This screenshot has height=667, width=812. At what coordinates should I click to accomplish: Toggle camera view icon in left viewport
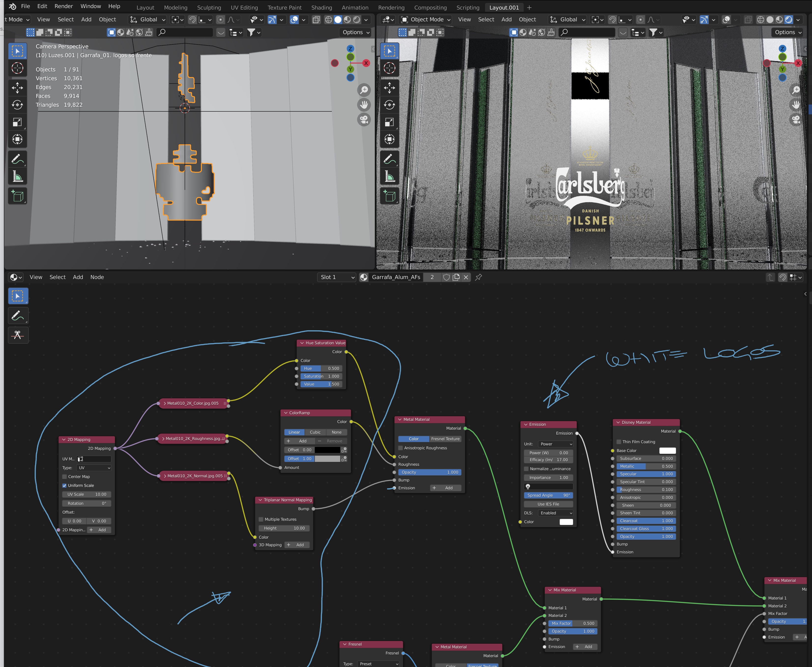tap(364, 120)
